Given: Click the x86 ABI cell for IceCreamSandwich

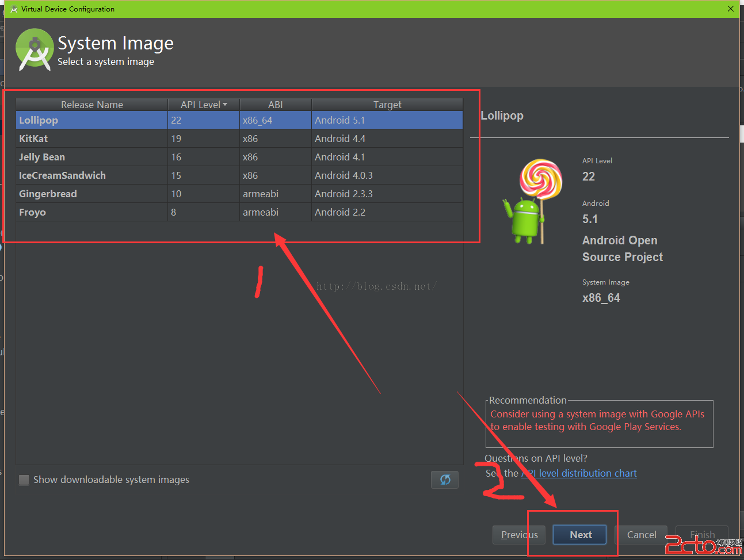Looking at the screenshot, I should tap(276, 175).
